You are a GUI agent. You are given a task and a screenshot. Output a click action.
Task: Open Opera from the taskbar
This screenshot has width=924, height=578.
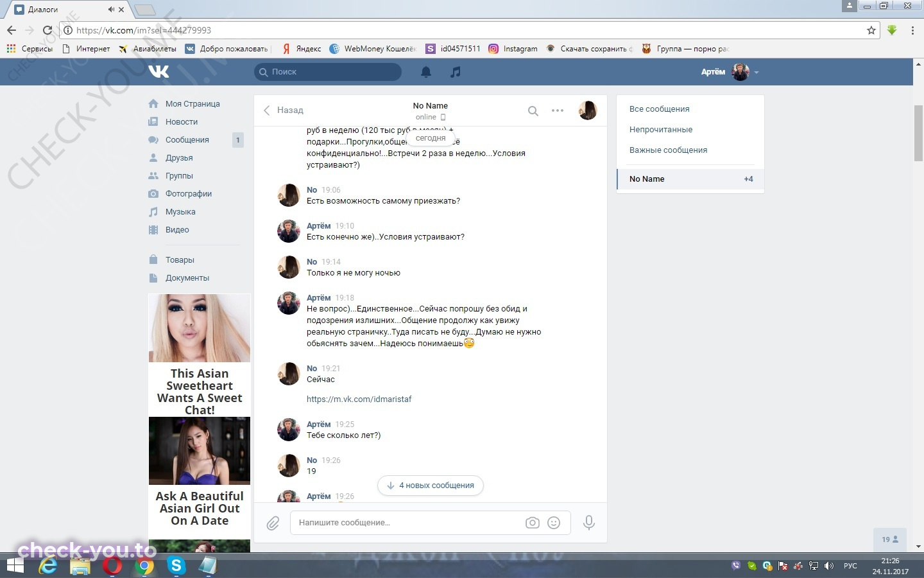click(x=112, y=566)
